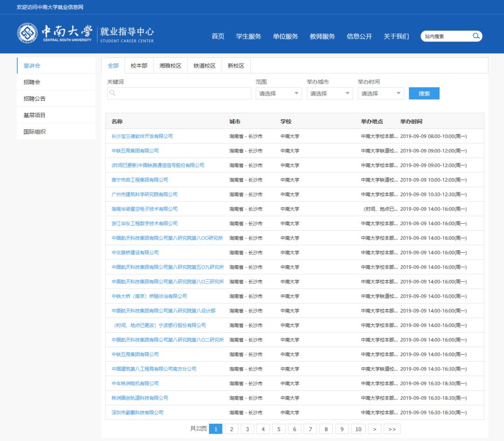The width and height of the screenshot is (504, 441).
Task: Go to page 7 in pagination
Action: [x=310, y=429]
